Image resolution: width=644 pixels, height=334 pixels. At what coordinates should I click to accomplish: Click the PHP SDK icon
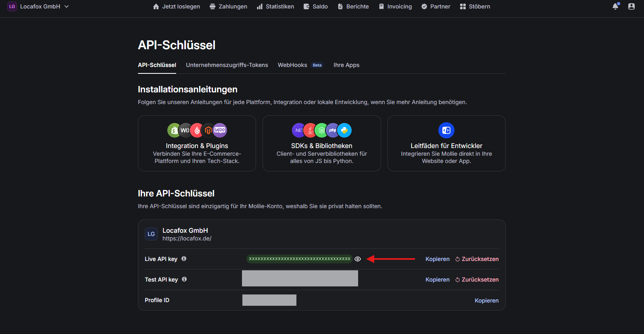click(x=333, y=130)
